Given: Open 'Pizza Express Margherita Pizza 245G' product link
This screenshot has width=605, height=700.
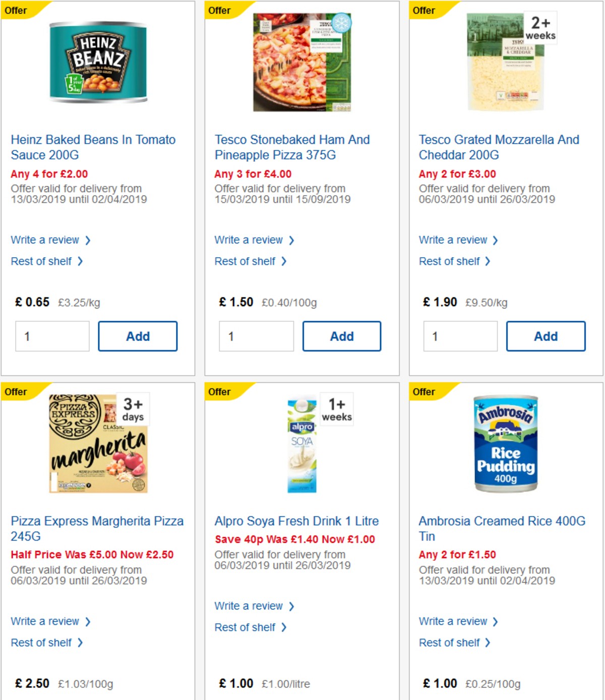Looking at the screenshot, I should [x=97, y=529].
